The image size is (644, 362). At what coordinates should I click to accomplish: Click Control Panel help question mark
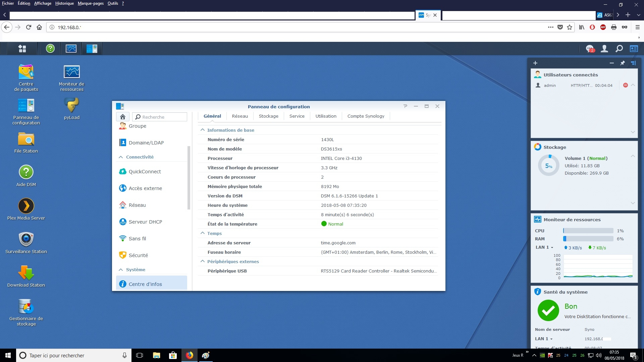click(x=405, y=106)
